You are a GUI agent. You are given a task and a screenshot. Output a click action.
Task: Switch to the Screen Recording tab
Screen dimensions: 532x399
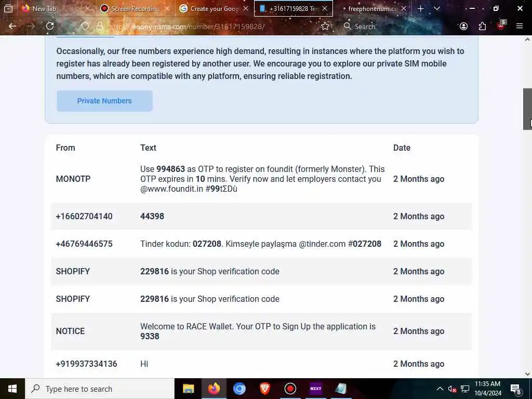135,9
